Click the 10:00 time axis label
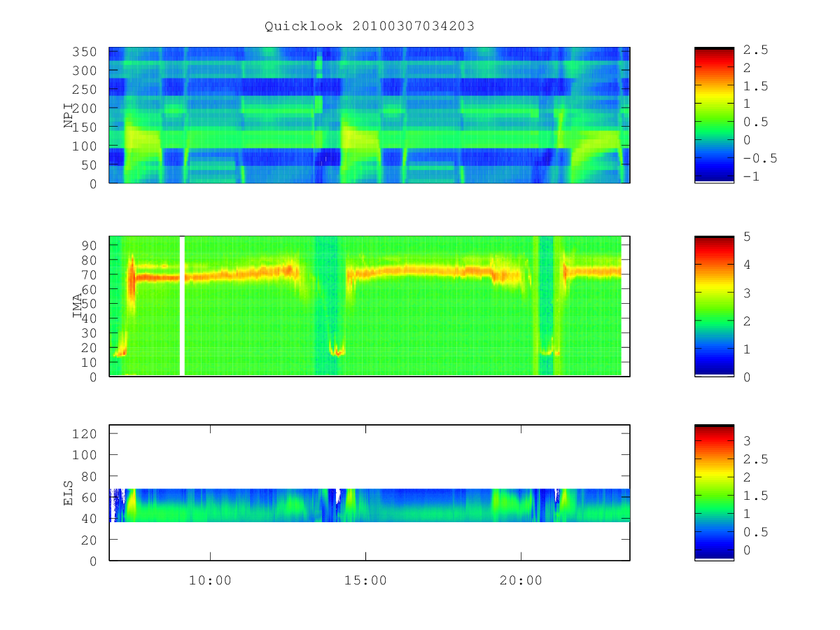Screen dimensions: 840x630 pos(210,580)
